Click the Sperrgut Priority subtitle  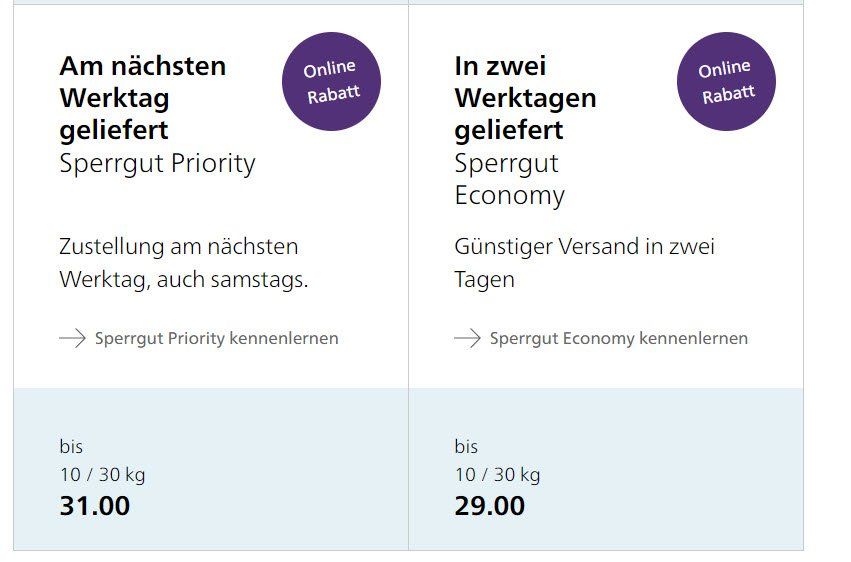click(157, 163)
